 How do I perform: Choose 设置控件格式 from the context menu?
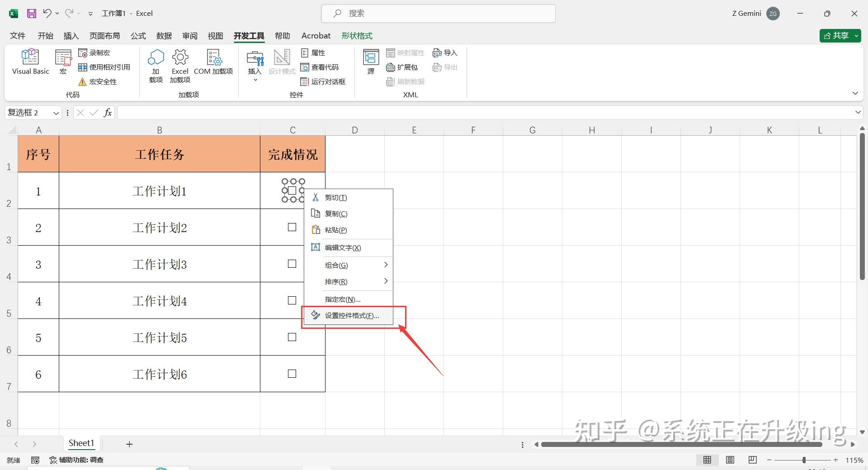coord(348,315)
